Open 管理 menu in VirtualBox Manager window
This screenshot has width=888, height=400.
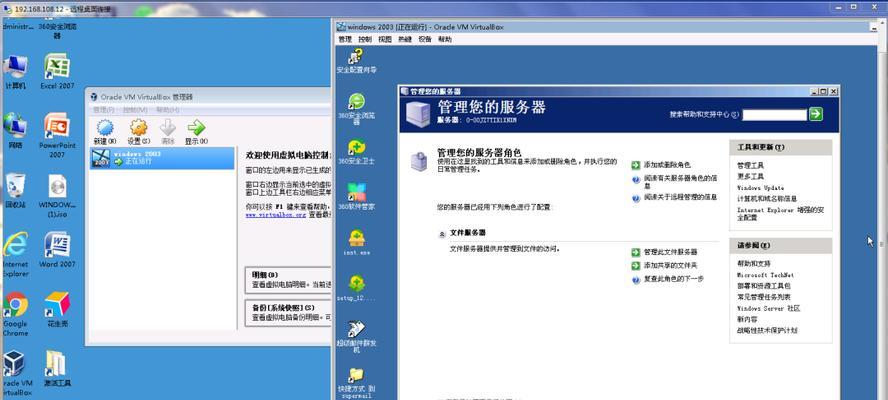104,110
